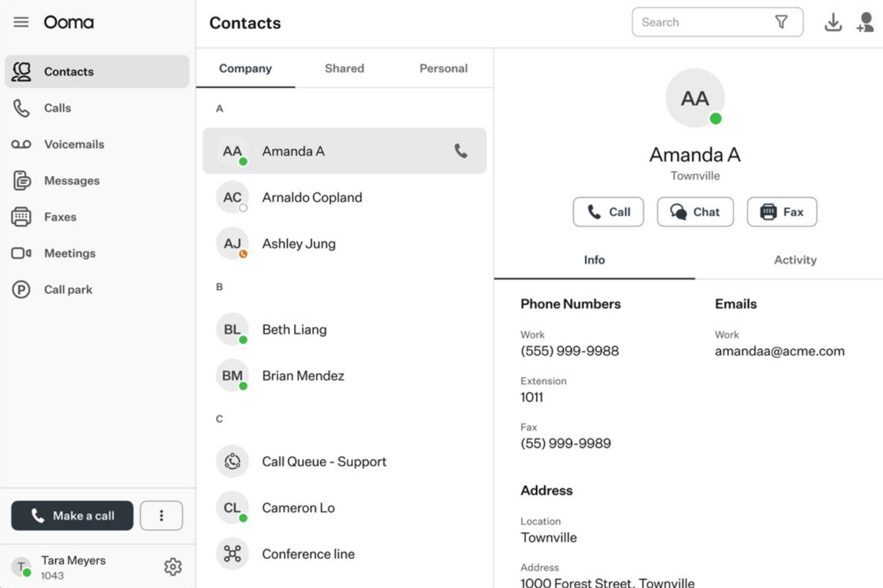Click the Conference line icon
The width and height of the screenshot is (883, 588).
232,553
